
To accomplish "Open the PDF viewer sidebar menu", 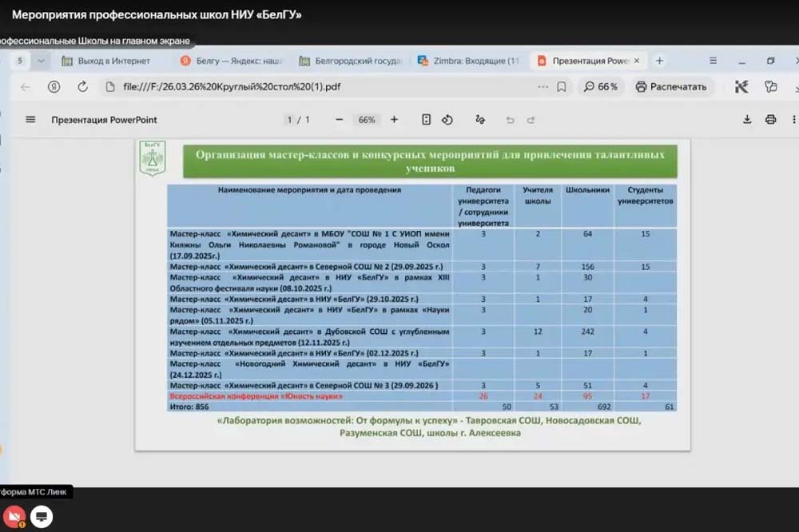I will coord(30,120).
